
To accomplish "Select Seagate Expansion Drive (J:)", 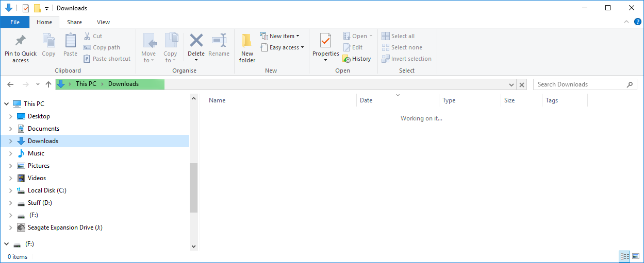I will click(x=65, y=227).
